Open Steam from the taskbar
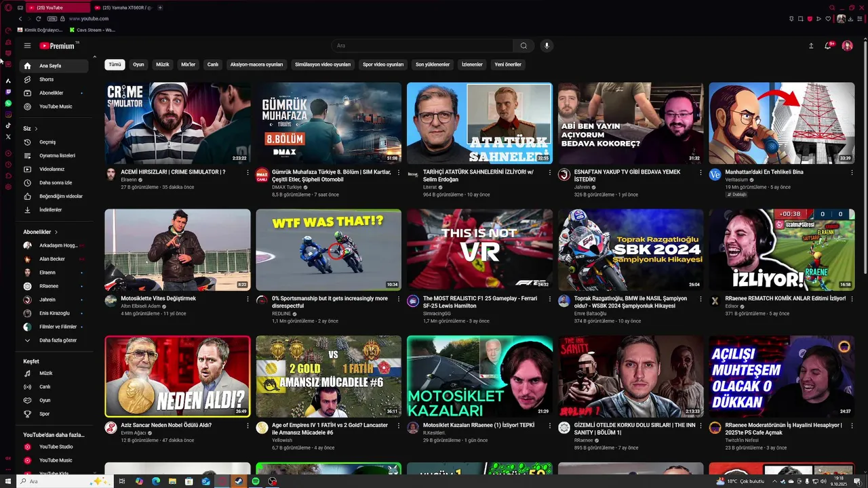This screenshot has height=488, width=868. pyautogui.click(x=238, y=481)
